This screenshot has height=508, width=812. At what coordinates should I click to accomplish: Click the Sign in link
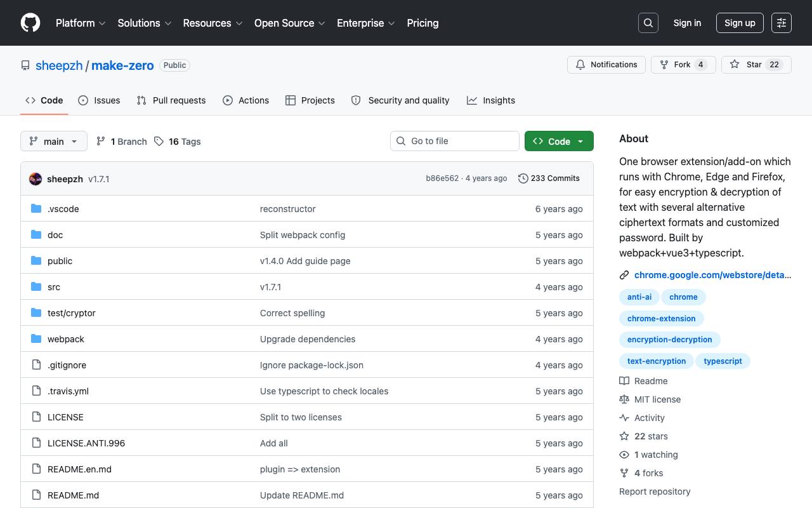coord(687,23)
